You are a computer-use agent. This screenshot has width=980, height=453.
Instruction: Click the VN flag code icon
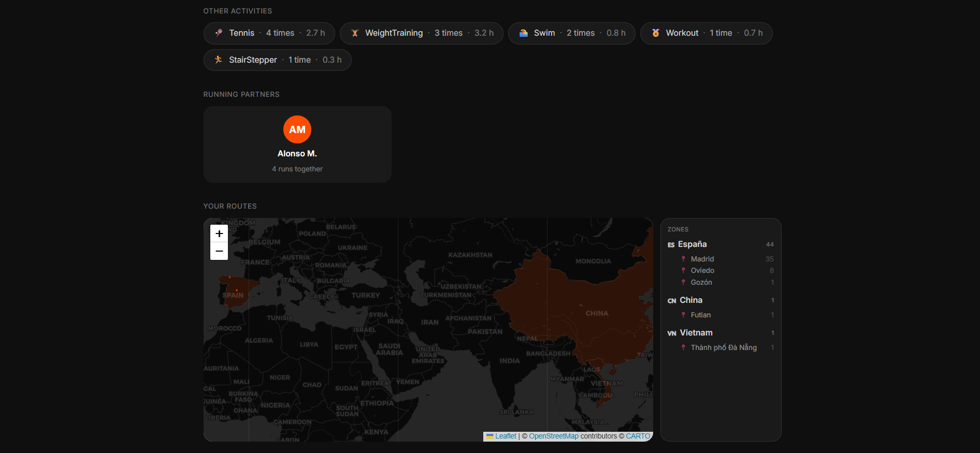672,333
